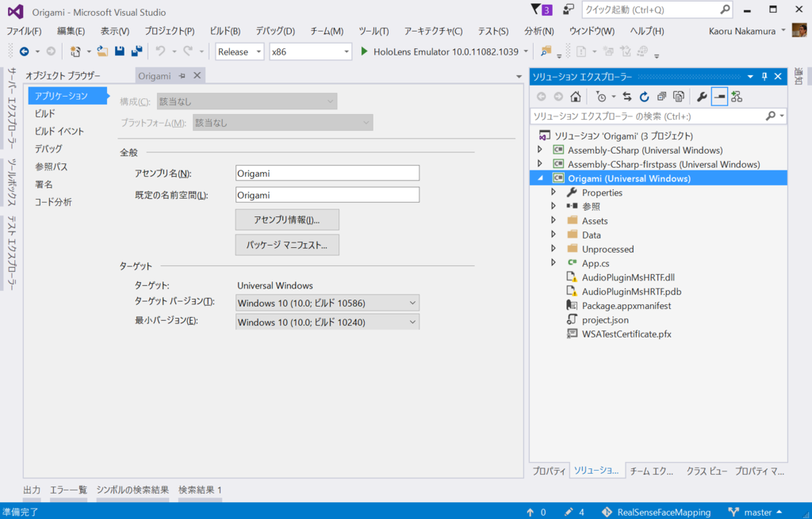Click the アセンブリ名 text field

tap(327, 174)
